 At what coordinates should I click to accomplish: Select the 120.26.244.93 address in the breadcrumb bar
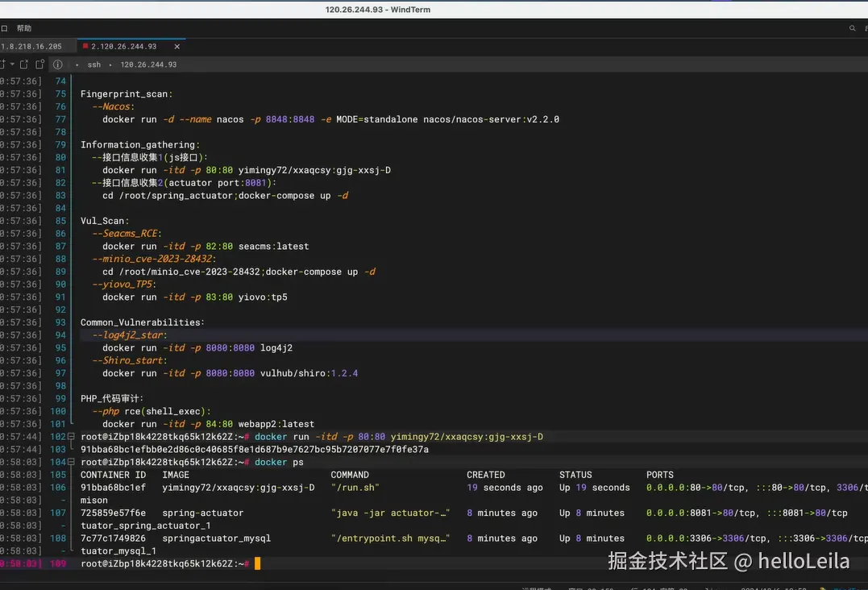148,64
